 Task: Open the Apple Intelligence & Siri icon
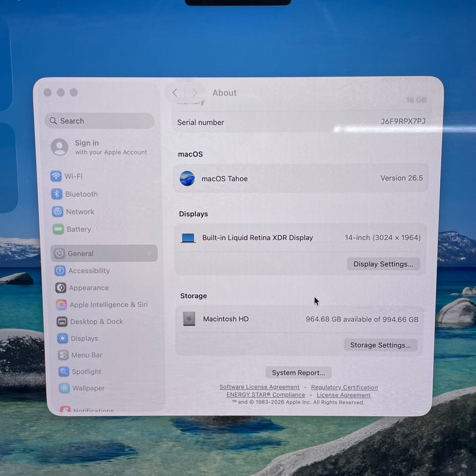click(x=61, y=305)
